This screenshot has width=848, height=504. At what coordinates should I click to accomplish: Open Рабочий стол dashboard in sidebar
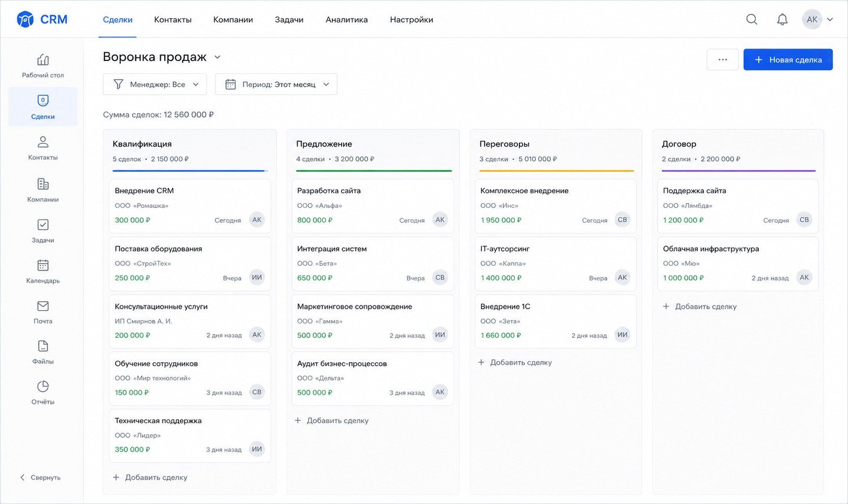43,66
